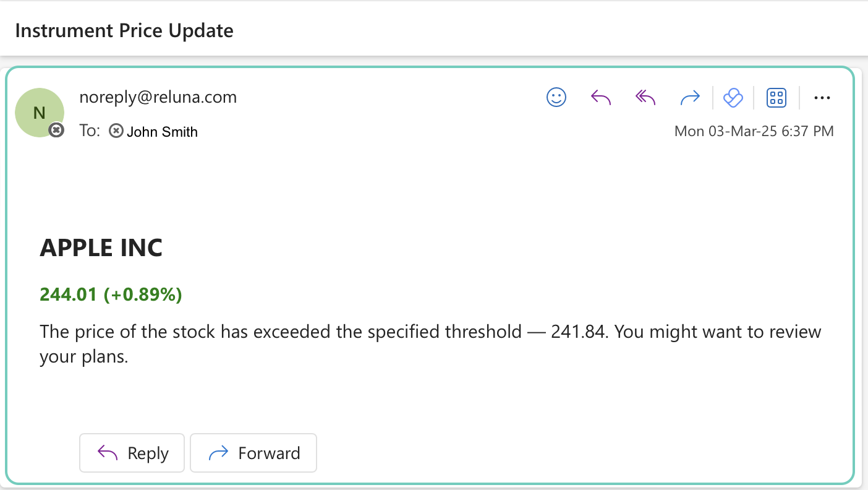
Task: Add an emoji reaction to the email
Action: (556, 97)
